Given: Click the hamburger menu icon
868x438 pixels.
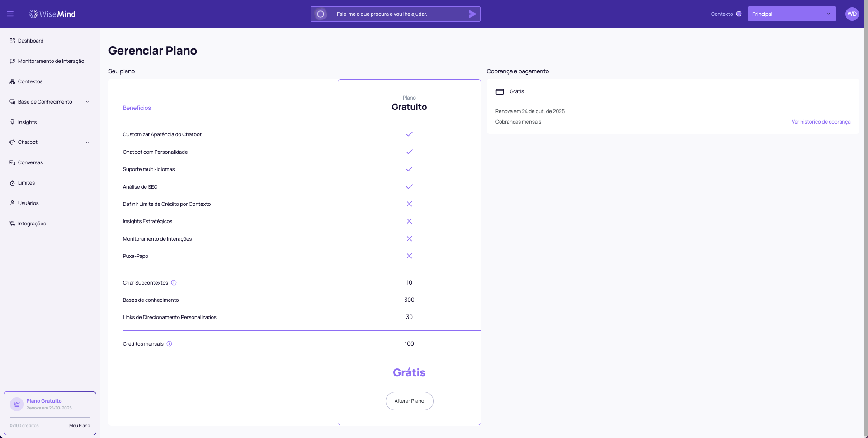Looking at the screenshot, I should 10,14.
